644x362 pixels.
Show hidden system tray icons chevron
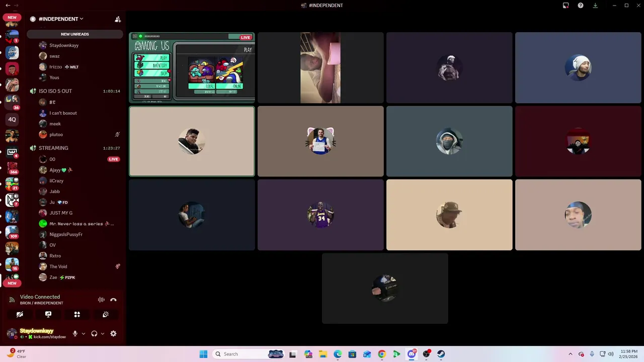coord(570,354)
